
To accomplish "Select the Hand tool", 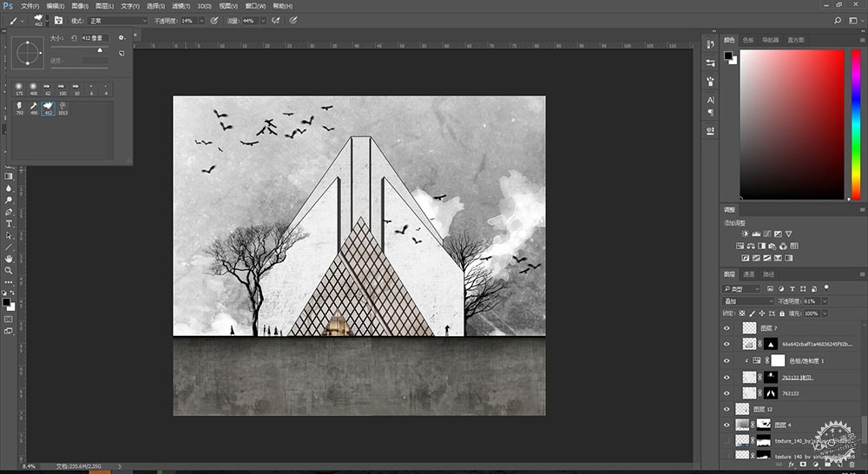I will [9, 259].
